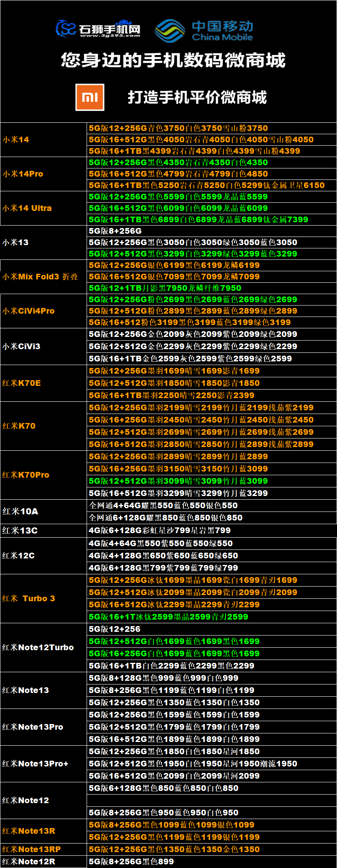Click the 您身边的手机数码微商城 headline
Image resolution: width=337 pixels, height=868 pixels.
(x=173, y=60)
